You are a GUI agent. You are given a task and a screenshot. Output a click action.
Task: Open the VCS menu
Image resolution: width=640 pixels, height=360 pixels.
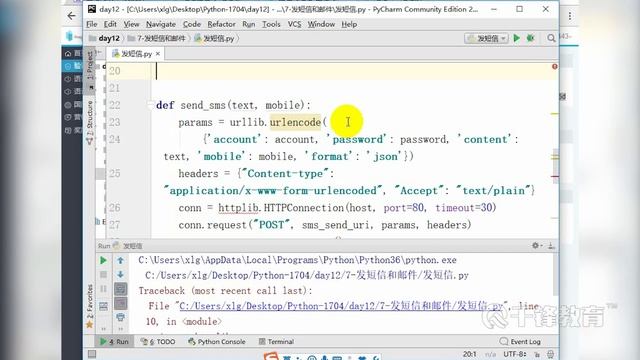294,24
